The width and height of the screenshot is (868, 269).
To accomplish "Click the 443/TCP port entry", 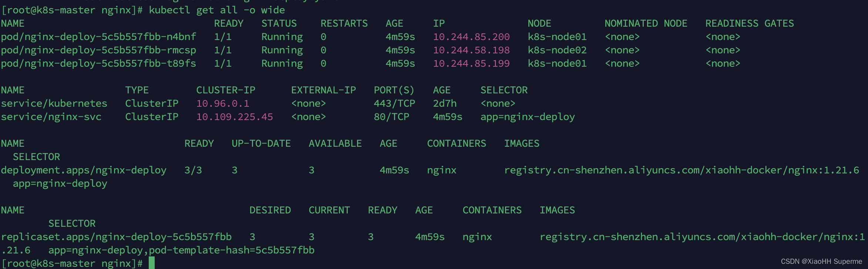I will (394, 103).
